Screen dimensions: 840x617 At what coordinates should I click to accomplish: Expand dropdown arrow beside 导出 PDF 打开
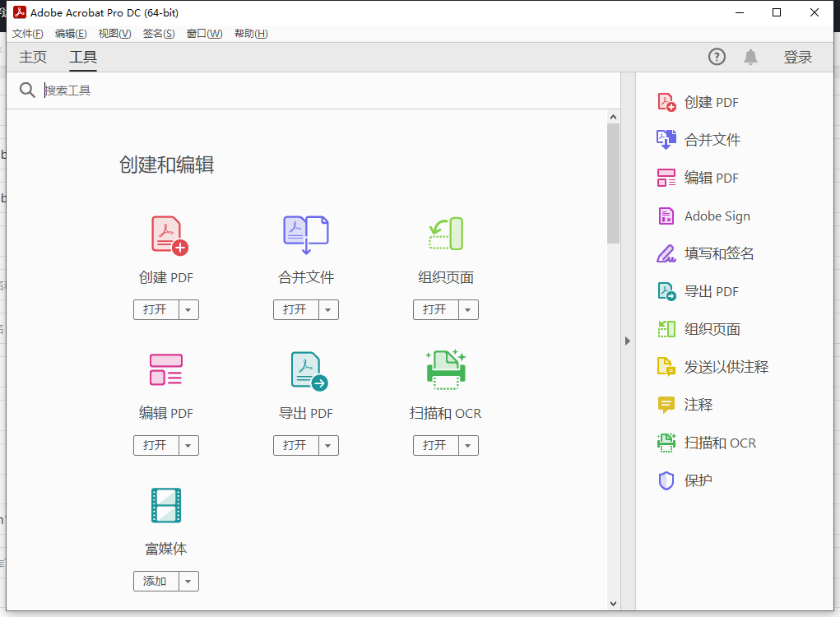[328, 446]
